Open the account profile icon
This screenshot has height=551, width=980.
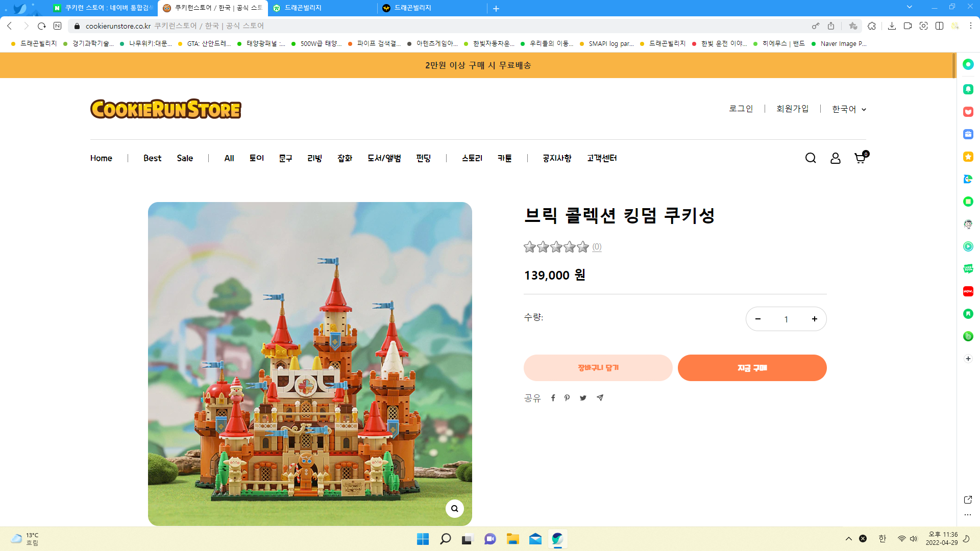point(836,158)
